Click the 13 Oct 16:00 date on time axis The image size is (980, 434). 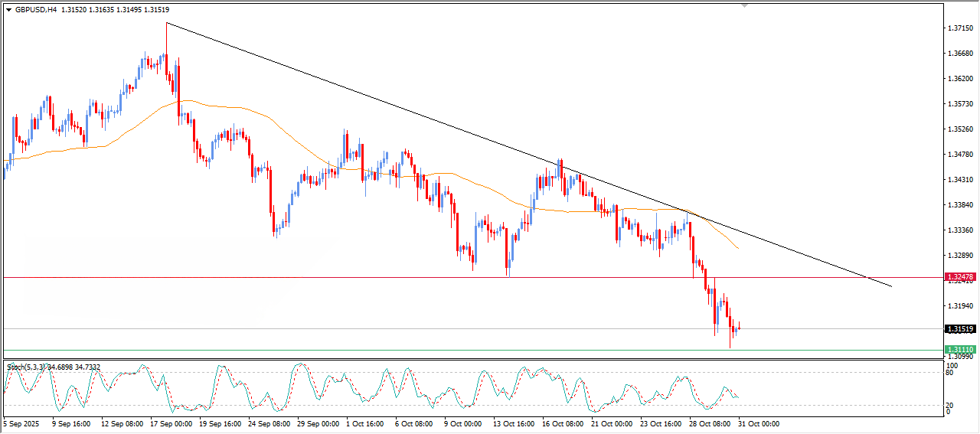[512, 423]
